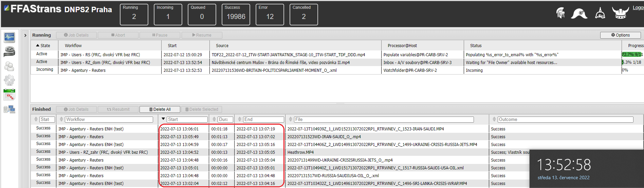The width and height of the screenshot is (644, 188).
Task: Click sort icon beside End filter
Action: 240,119
